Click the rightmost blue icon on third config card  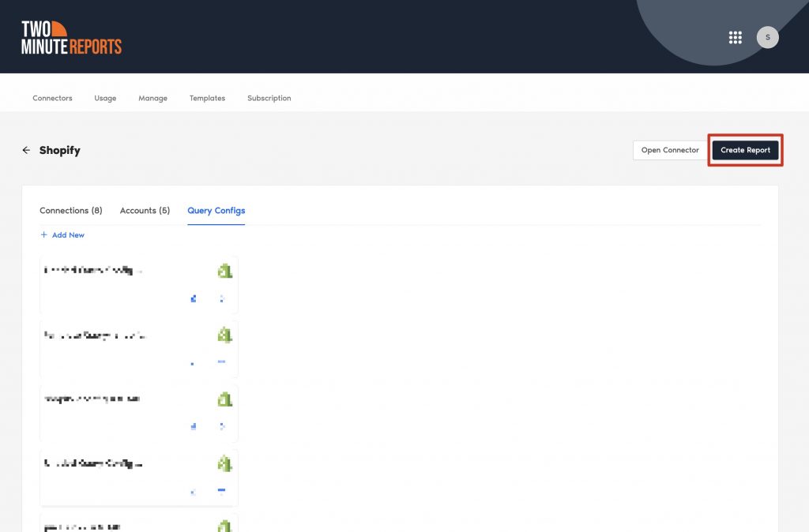click(221, 426)
